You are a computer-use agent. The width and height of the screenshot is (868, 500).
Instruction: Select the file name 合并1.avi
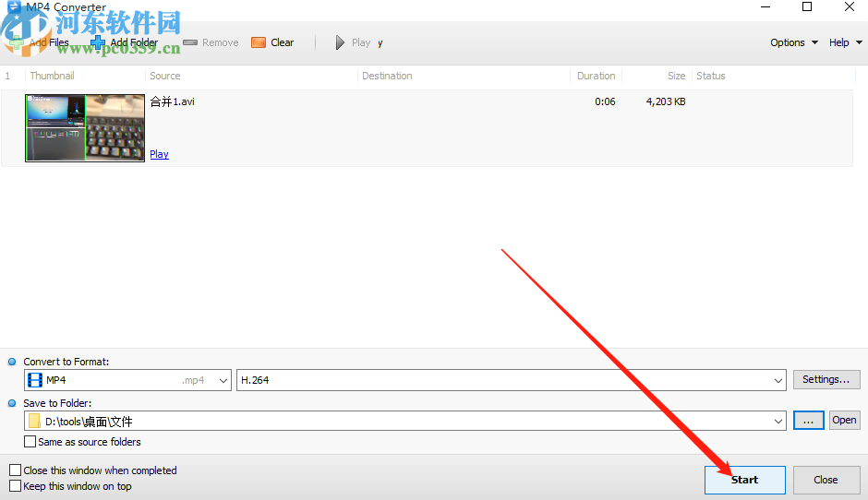(172, 101)
